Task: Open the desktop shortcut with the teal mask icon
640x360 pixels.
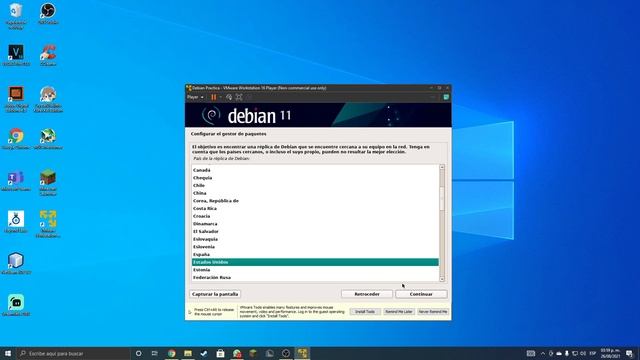Action: point(16,305)
